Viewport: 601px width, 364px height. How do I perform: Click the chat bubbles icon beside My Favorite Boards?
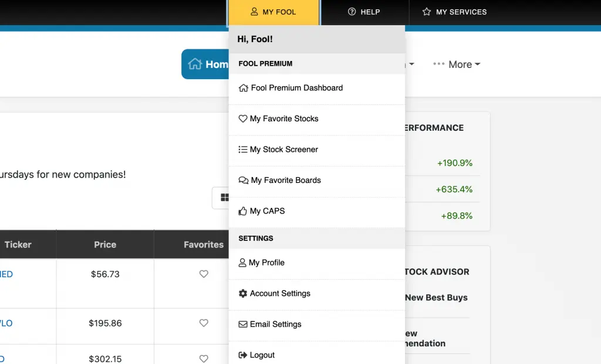tap(244, 181)
